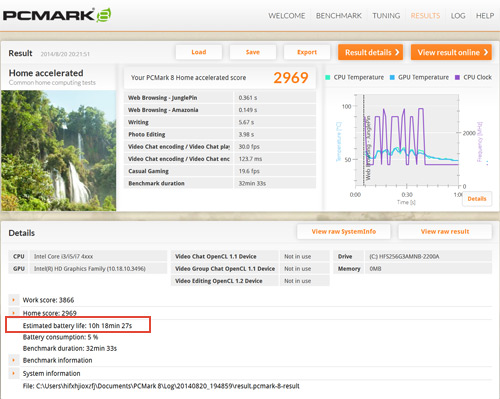
Task: Click the Export button
Action: 307,52
